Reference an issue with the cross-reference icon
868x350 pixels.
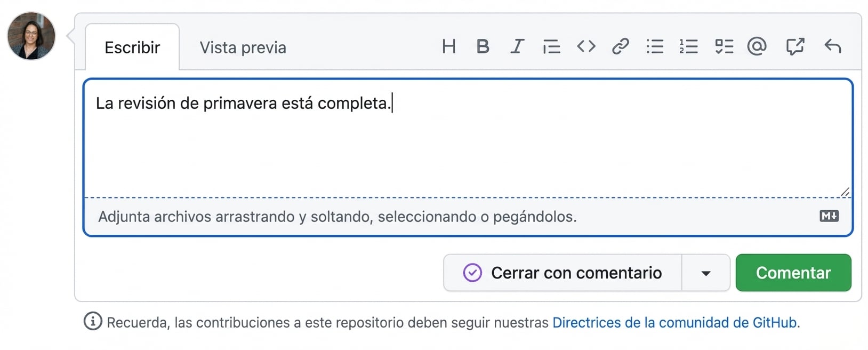coord(795,47)
